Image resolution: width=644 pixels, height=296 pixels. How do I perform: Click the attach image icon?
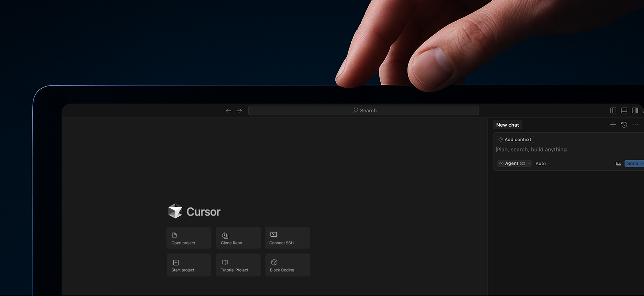(x=618, y=163)
